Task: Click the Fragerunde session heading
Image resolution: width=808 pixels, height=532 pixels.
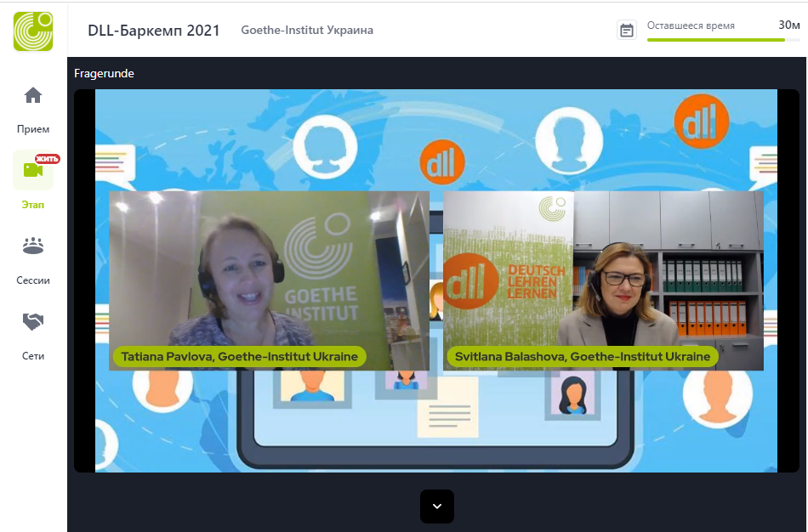Action: tap(104, 74)
